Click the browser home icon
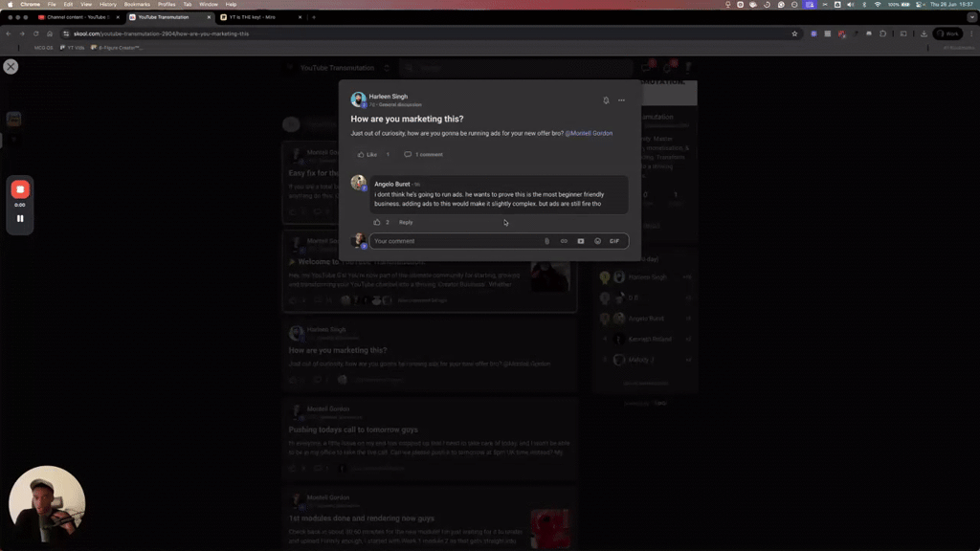The image size is (980, 551). click(x=50, y=33)
